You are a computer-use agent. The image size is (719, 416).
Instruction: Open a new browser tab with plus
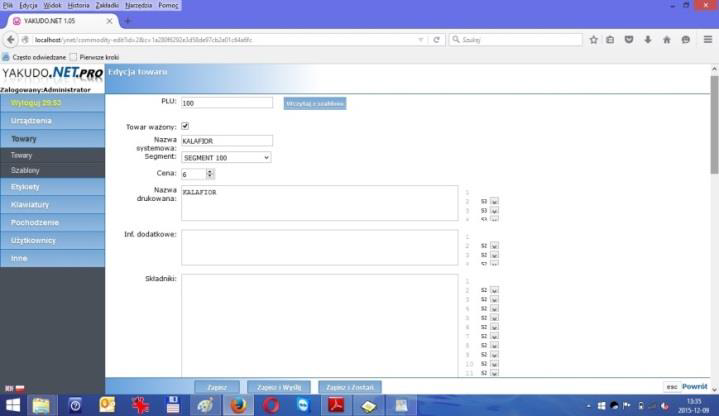127,21
